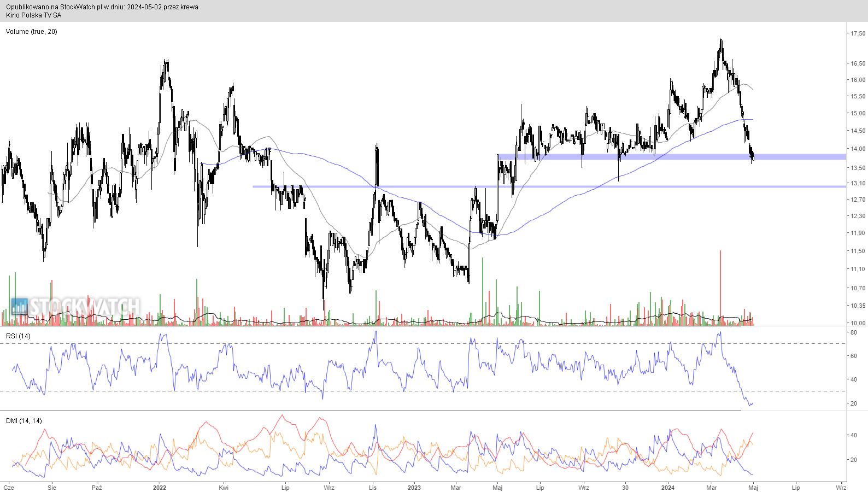Screen dimensions: 868x492
Task: Click the 10,35 price axis label
Action: coord(858,306)
